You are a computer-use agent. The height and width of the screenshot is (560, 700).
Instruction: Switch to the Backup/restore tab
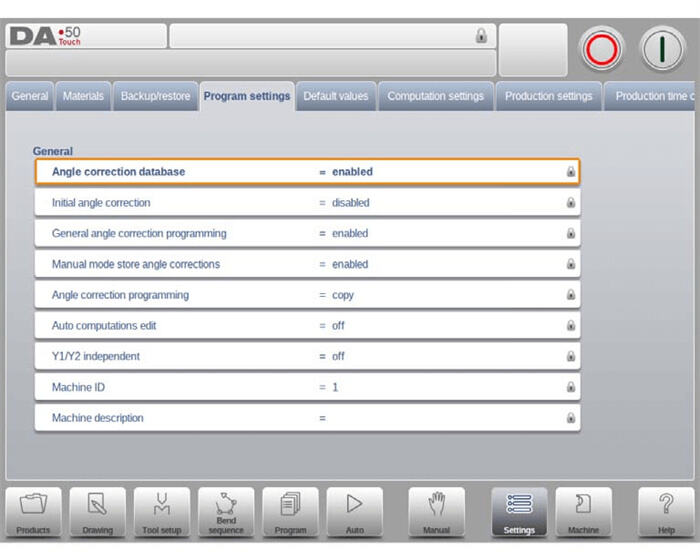[x=155, y=97]
